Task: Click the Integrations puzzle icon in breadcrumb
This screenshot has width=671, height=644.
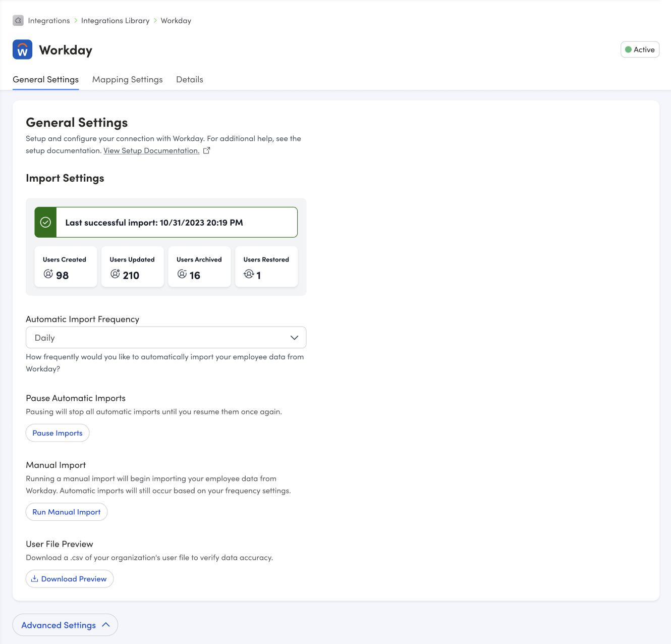Action: pyautogui.click(x=18, y=21)
